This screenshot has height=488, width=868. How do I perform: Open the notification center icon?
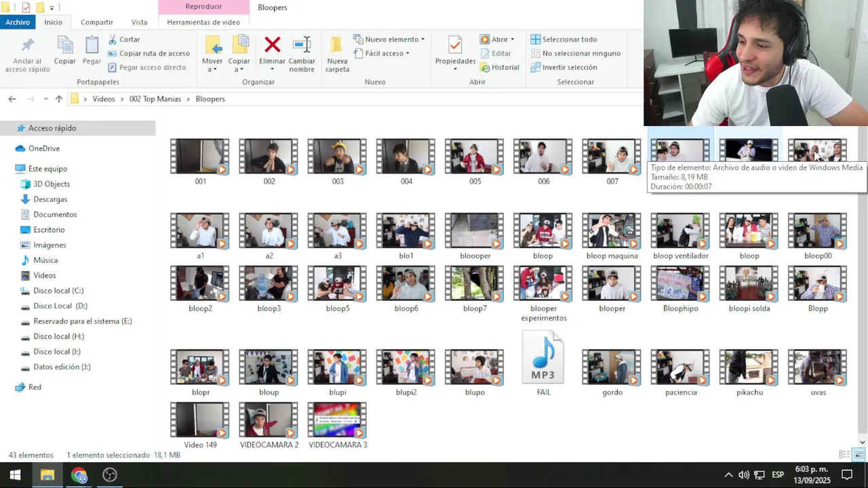pyautogui.click(x=847, y=475)
